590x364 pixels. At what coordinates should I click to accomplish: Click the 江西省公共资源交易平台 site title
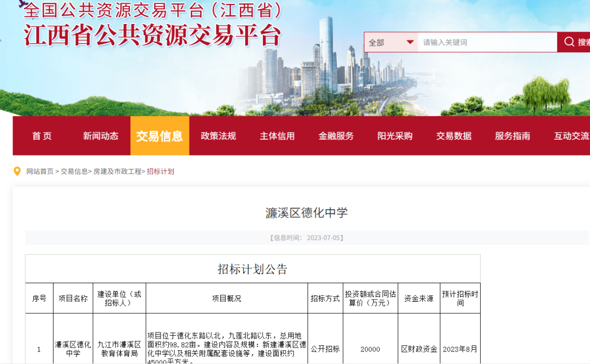click(152, 35)
